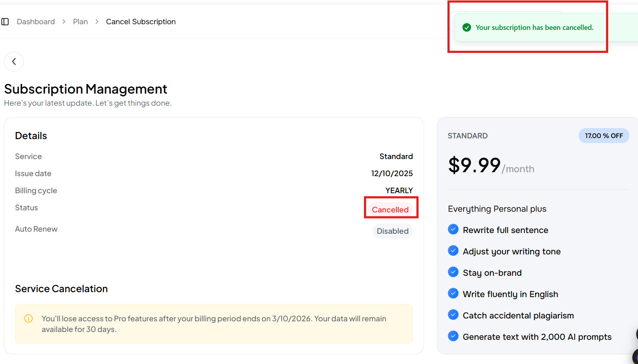This screenshot has width=638, height=364.
Task: Click the yellow info icon in warning
Action: point(28,318)
